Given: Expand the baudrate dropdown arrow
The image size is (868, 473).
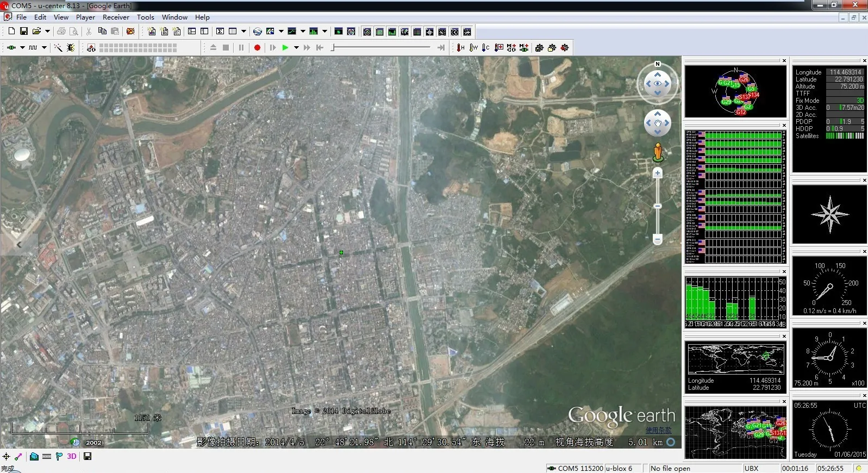Looking at the screenshot, I should coord(44,48).
